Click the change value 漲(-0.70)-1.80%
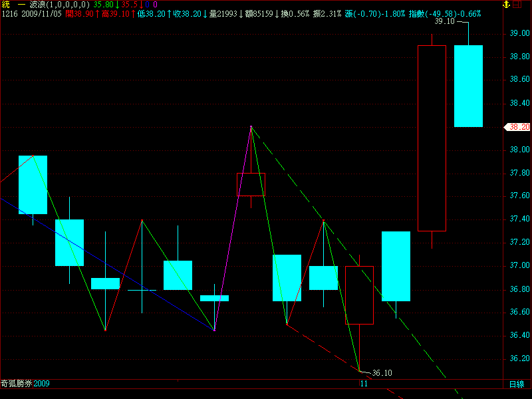The image size is (532, 399). 375,14
